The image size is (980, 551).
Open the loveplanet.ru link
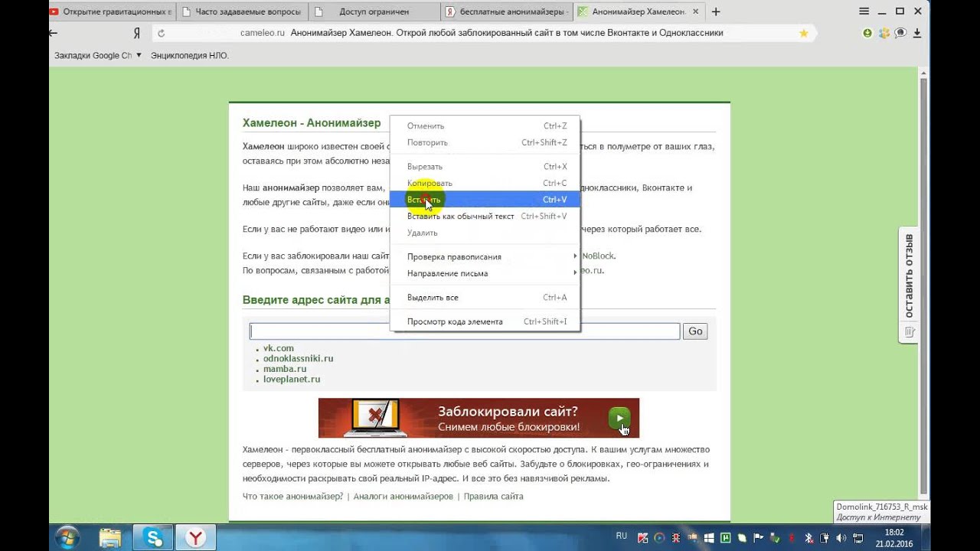292,379
